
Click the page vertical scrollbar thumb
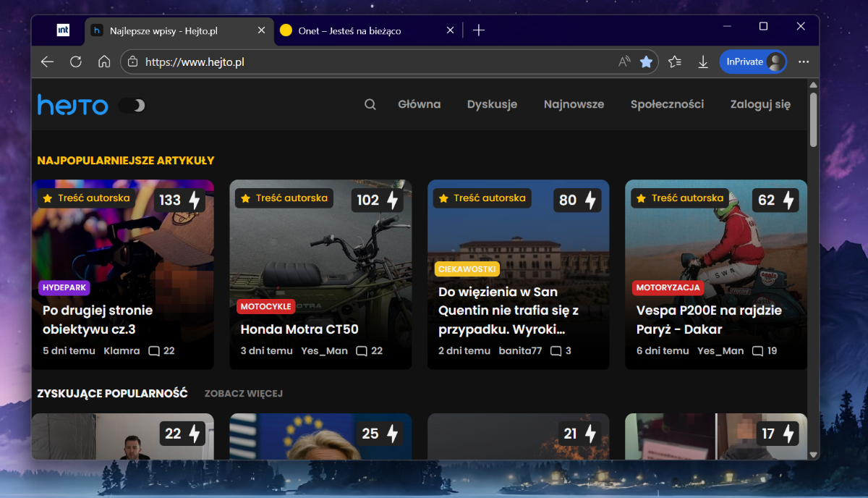point(813,119)
